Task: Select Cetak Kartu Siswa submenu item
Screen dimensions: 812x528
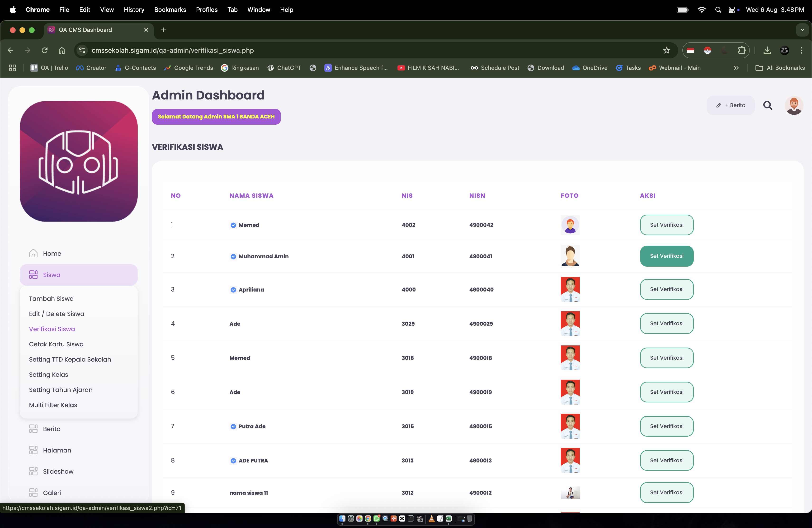Action: [x=56, y=344]
